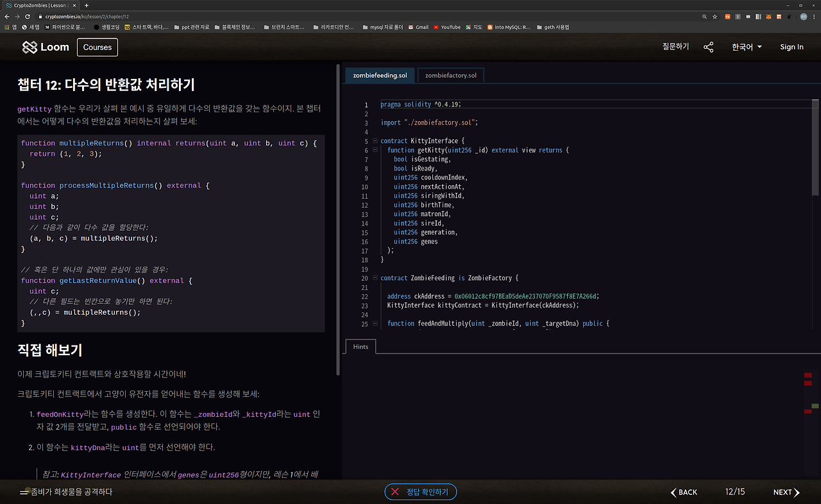Viewport: 821px width, 504px height.
Task: Click the 'function getLastReturnValue() external' sample line
Action: [x=106, y=281]
